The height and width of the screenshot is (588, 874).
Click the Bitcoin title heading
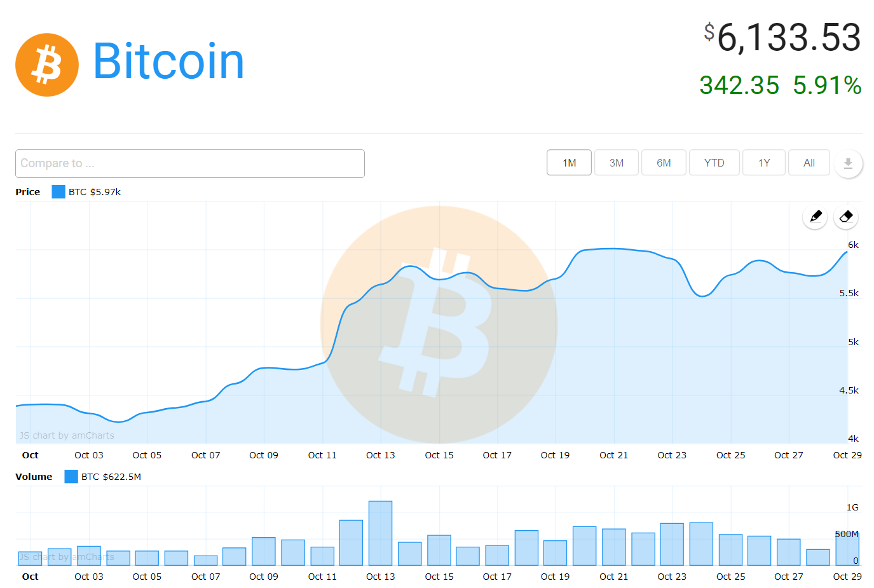(168, 62)
